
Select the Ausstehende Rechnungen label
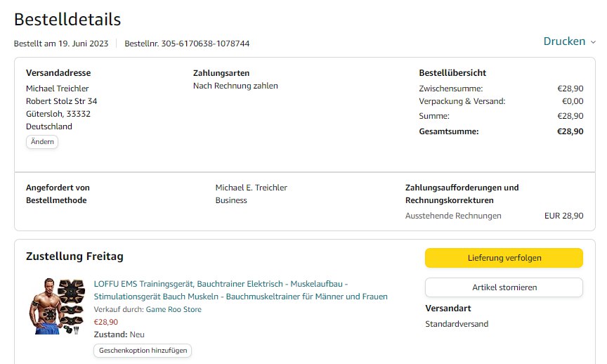453,216
